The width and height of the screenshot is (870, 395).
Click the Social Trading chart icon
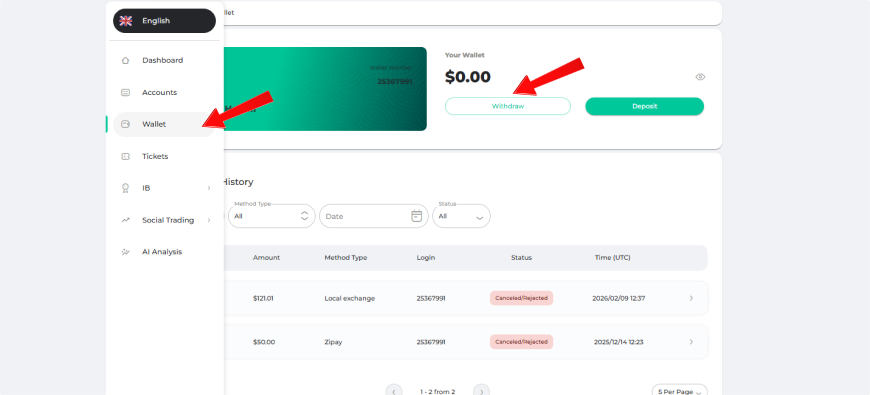[x=125, y=220]
